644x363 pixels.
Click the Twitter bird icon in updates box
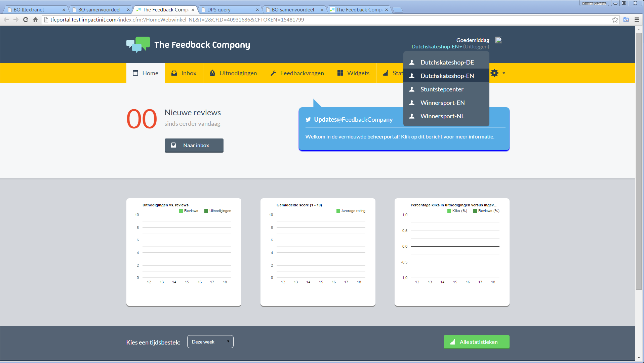(x=308, y=120)
